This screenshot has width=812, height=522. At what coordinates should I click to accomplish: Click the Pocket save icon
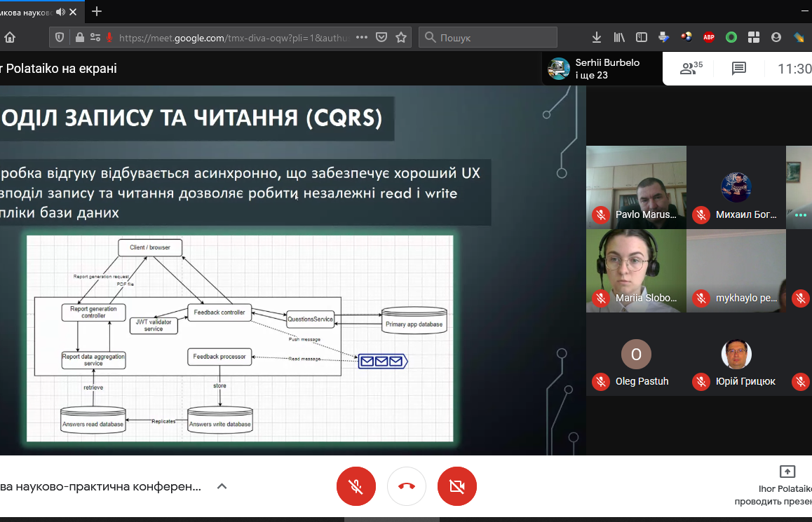(x=381, y=37)
